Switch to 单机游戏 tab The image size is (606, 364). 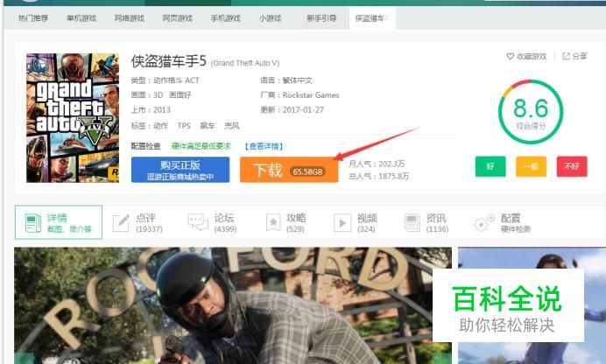(81, 18)
